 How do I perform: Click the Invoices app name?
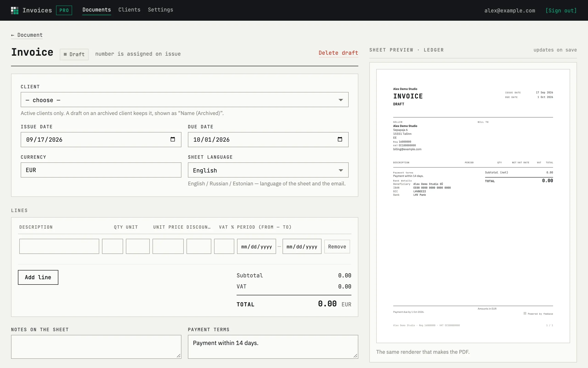point(37,10)
